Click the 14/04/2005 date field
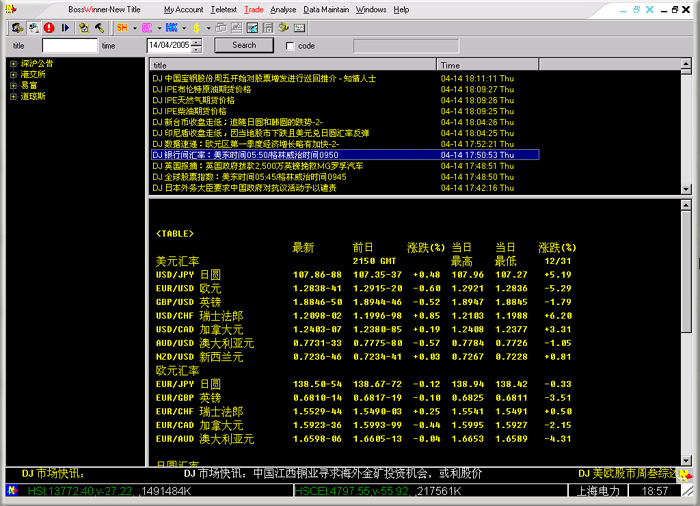 click(169, 45)
